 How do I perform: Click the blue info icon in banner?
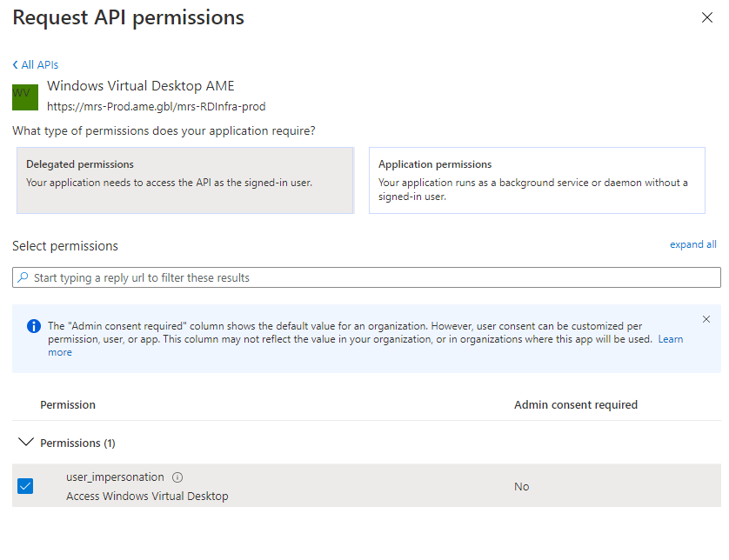coord(34,326)
